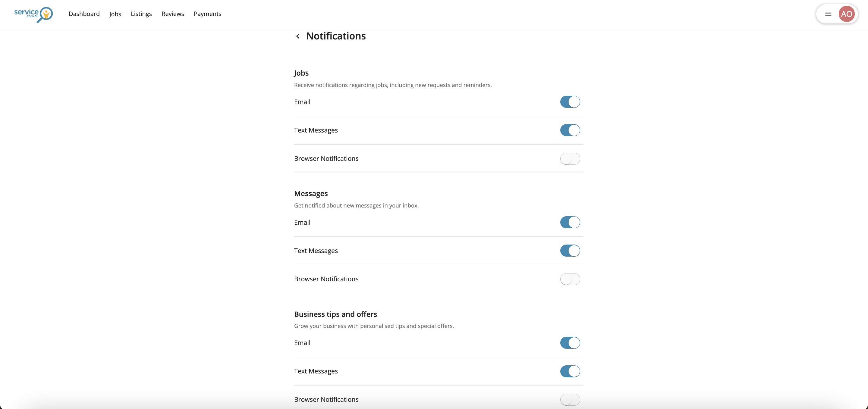Enable Browser Notifications for Jobs
This screenshot has height=409, width=868.
click(570, 158)
